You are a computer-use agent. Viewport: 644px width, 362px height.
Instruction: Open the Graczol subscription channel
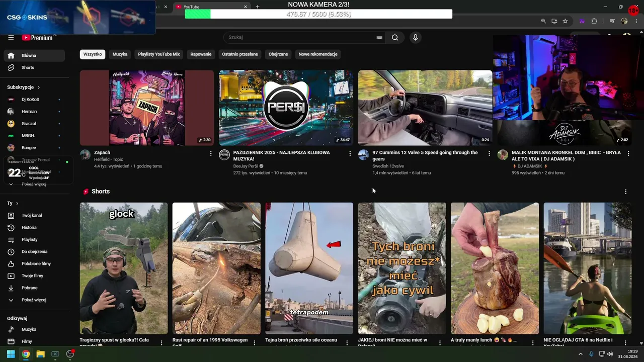34,124
